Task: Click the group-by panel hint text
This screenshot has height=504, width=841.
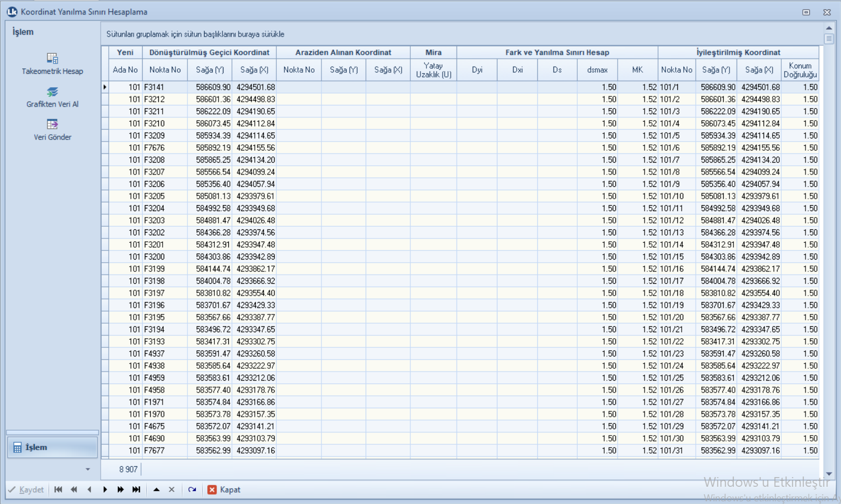Action: pos(195,34)
